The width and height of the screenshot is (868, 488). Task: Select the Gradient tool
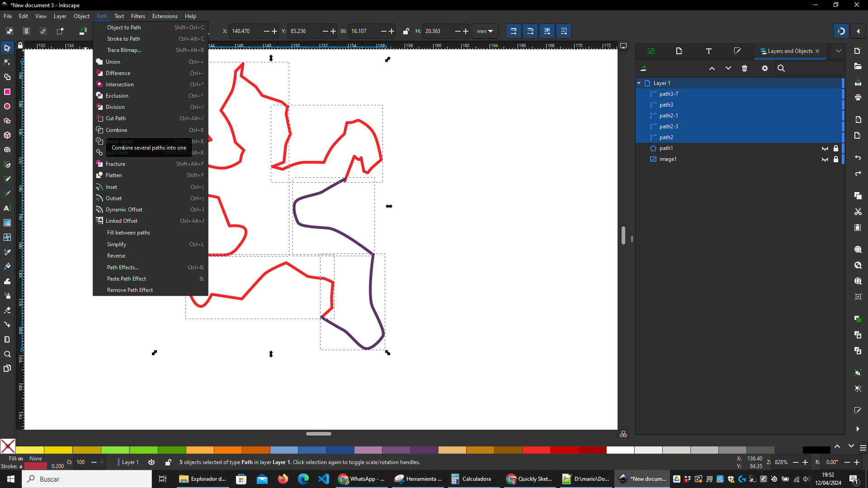[7, 223]
